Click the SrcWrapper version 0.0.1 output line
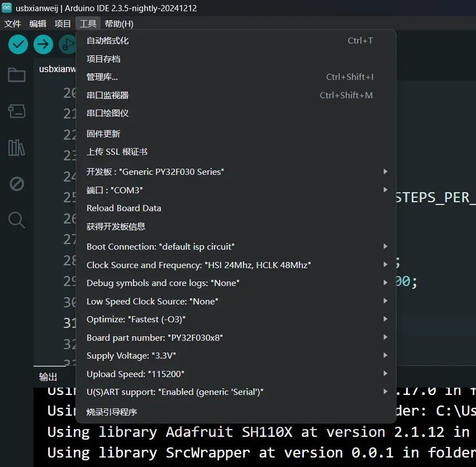476x467 pixels. coord(261,452)
